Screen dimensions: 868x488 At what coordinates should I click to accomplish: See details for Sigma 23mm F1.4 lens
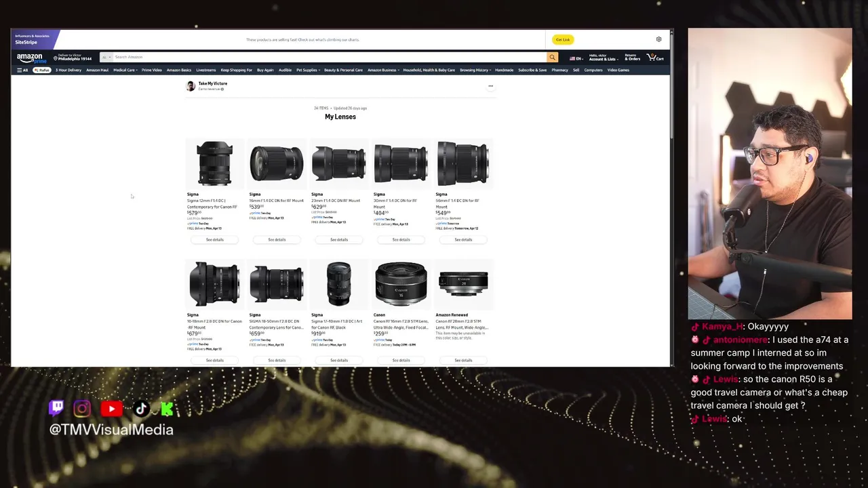[x=339, y=239]
